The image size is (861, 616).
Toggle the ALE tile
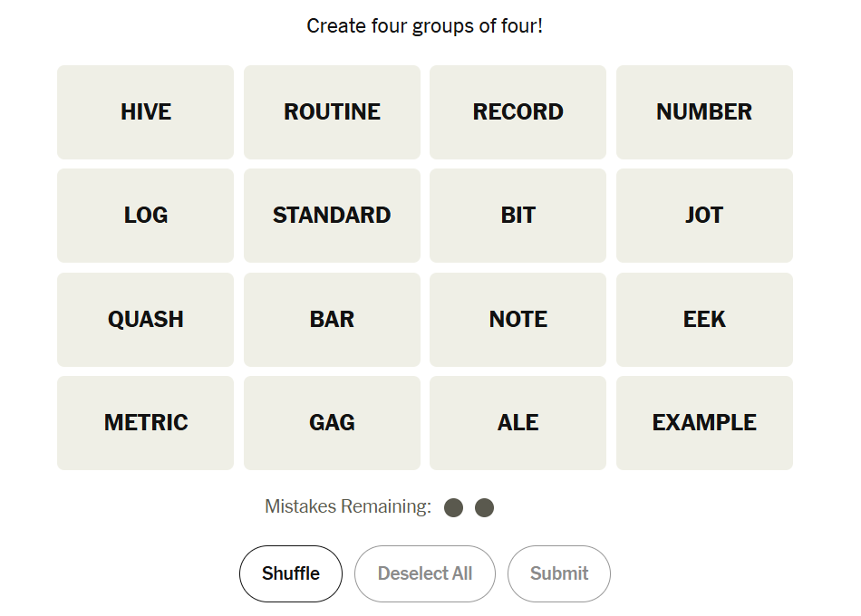[x=518, y=423]
